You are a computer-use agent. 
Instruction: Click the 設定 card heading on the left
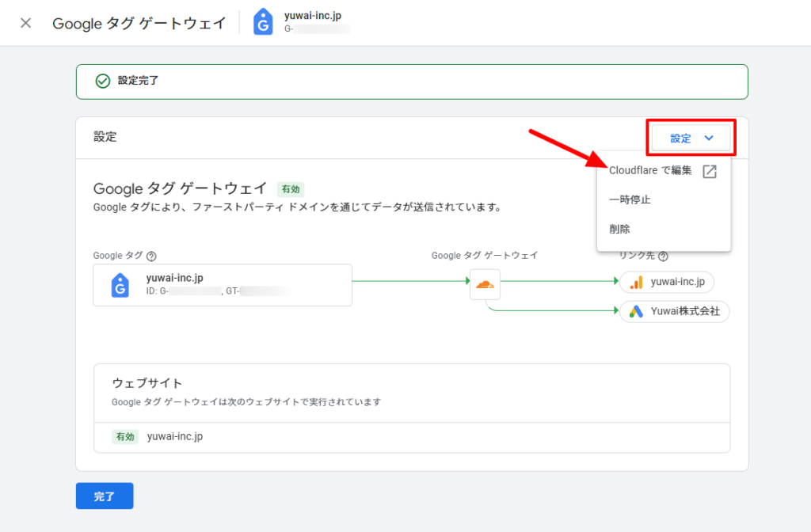tap(105, 137)
